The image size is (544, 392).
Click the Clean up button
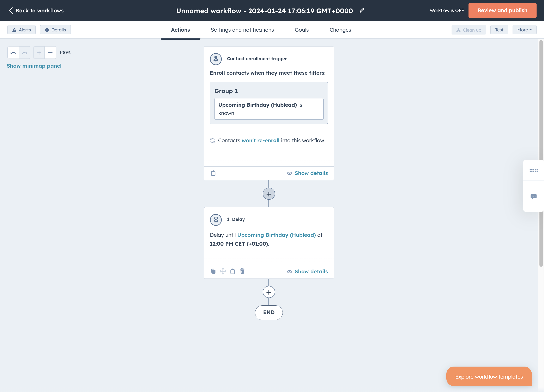(x=469, y=30)
